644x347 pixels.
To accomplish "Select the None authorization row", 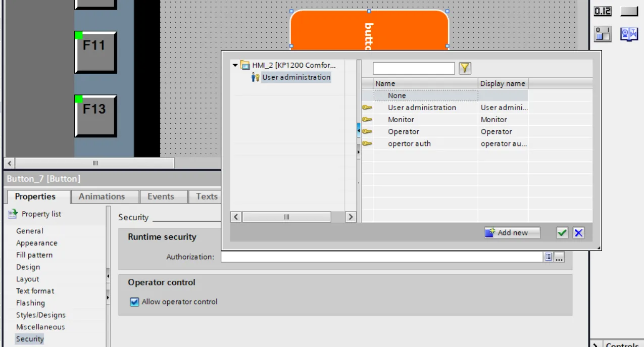I will coord(445,95).
